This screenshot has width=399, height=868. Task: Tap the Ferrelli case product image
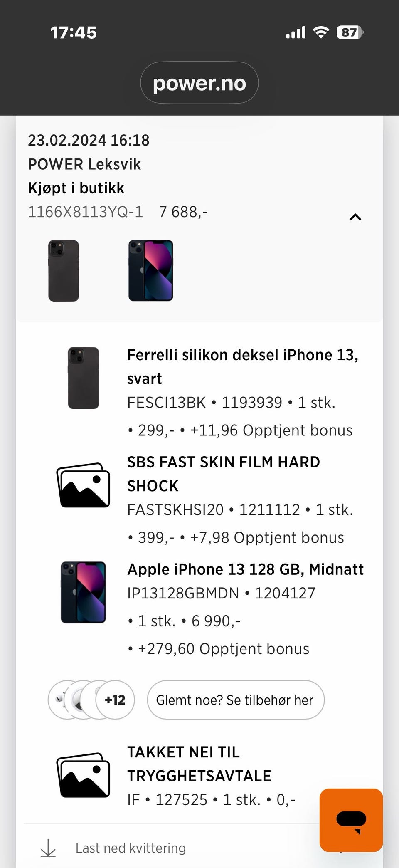tap(83, 378)
